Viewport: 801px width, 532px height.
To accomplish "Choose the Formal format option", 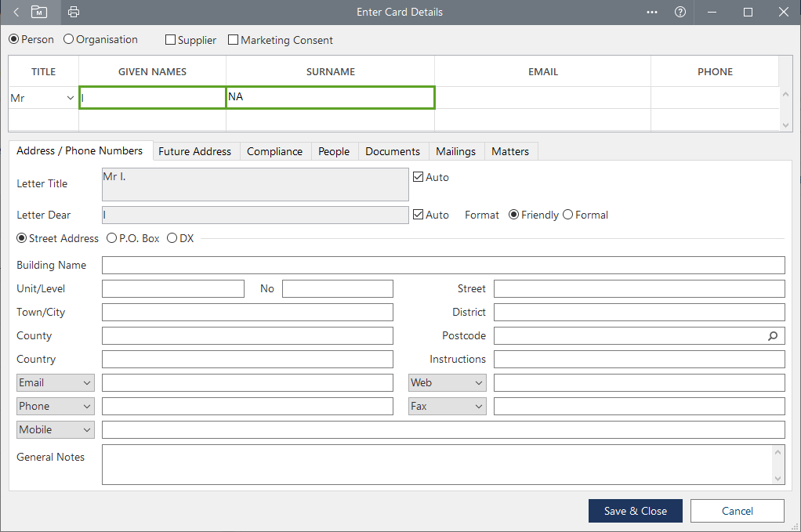I will pyautogui.click(x=568, y=215).
